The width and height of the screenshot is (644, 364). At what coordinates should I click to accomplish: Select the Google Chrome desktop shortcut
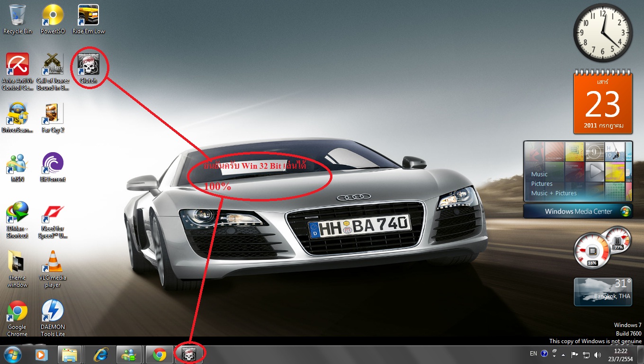tap(18, 318)
